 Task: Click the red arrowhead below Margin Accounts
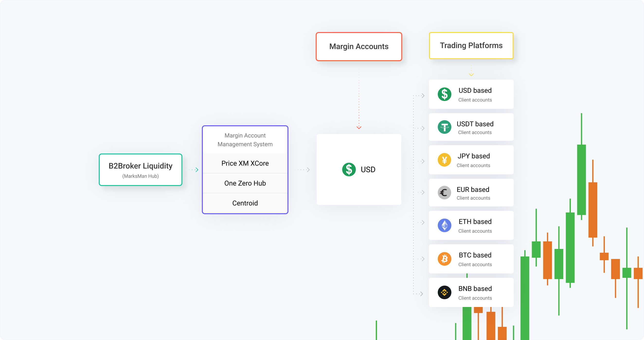359,127
